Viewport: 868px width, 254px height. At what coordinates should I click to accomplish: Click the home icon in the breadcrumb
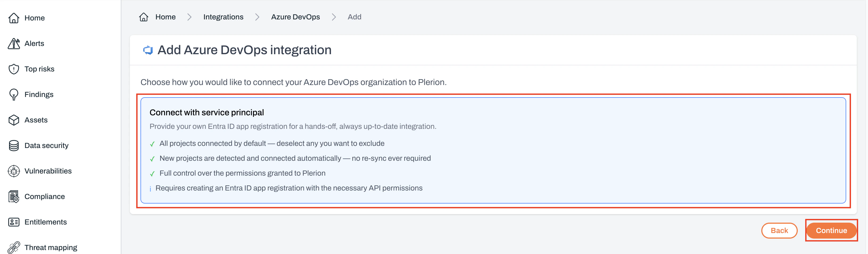pyautogui.click(x=143, y=16)
